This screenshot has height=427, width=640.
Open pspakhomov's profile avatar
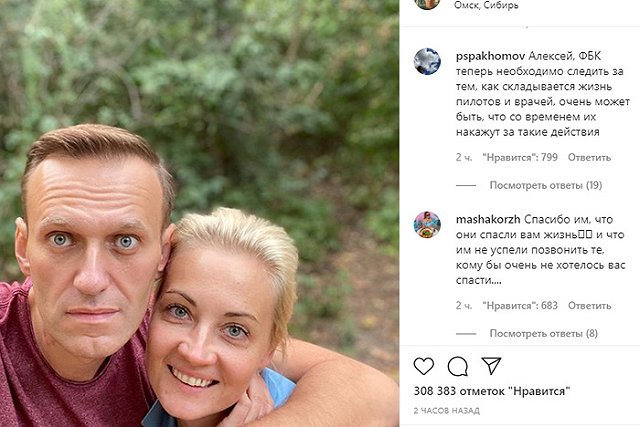coord(427,61)
